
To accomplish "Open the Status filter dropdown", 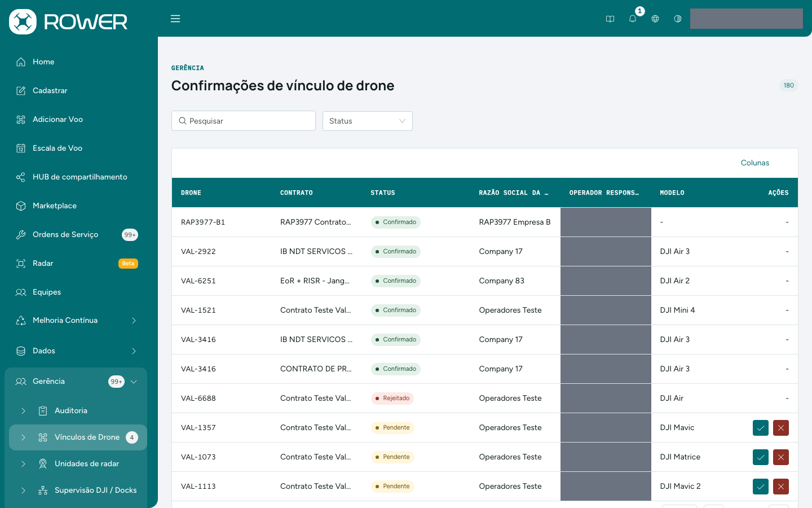I will click(x=368, y=121).
